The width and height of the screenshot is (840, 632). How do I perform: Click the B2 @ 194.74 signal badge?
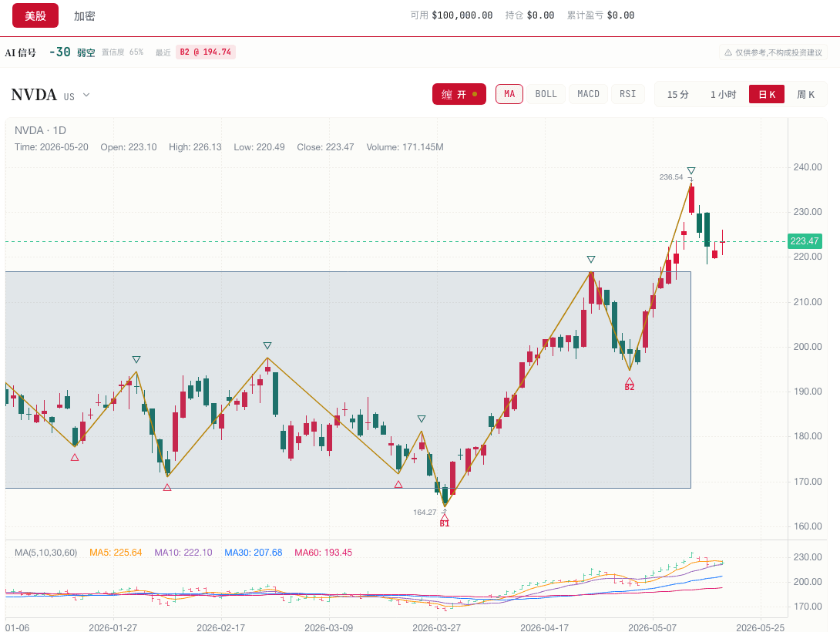tap(206, 52)
